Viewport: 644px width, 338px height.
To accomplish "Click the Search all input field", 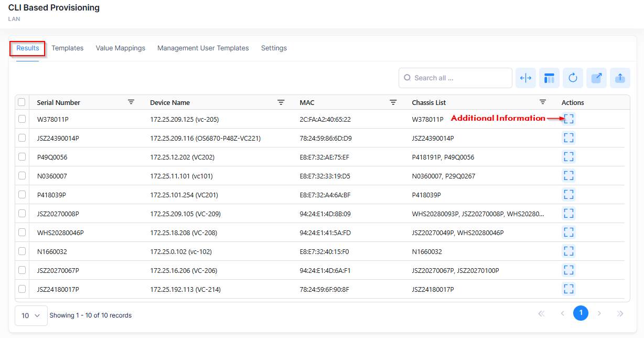I will [x=455, y=78].
